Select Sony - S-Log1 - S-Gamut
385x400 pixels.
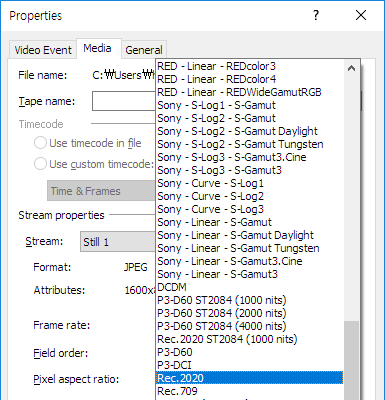pos(249,105)
